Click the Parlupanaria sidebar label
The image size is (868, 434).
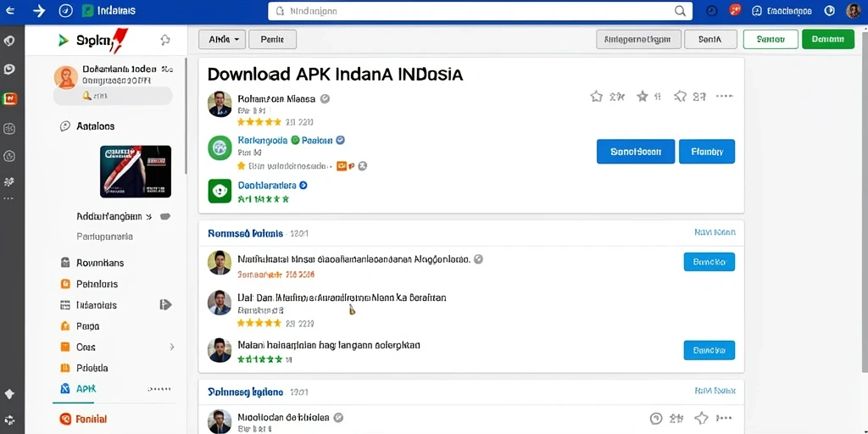click(104, 236)
